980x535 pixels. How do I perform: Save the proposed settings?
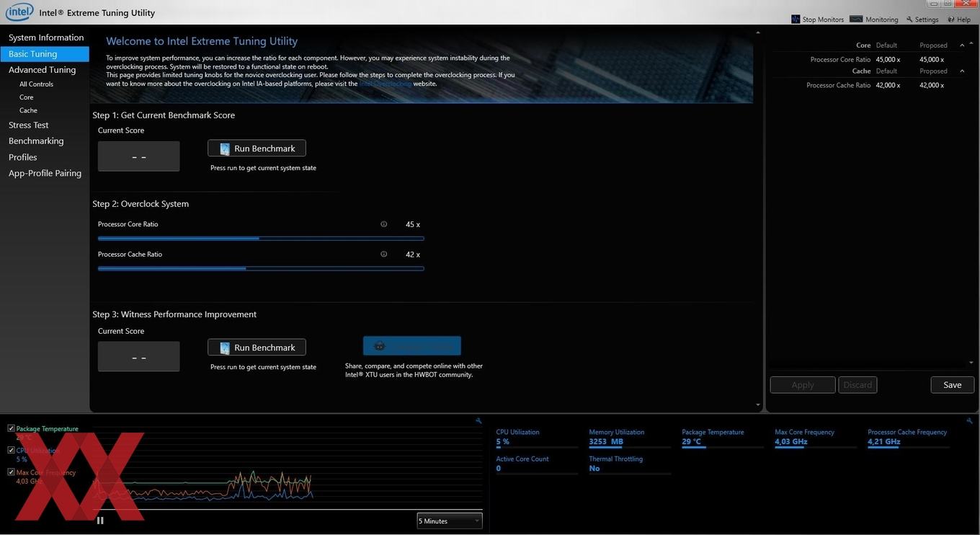coord(953,385)
